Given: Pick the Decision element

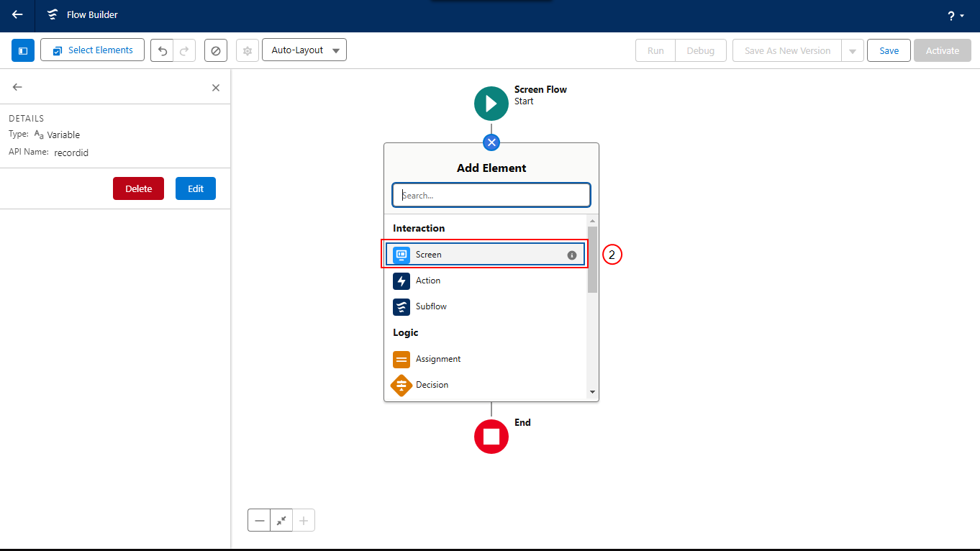Looking at the screenshot, I should pos(486,385).
